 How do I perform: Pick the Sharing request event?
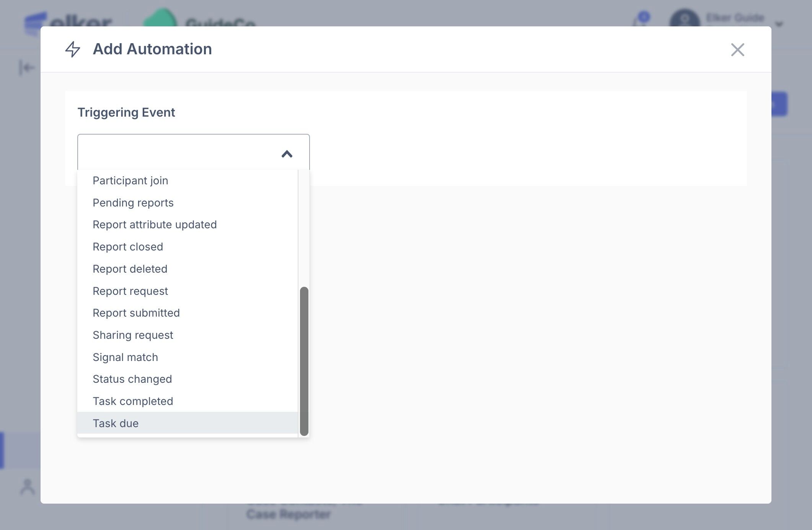[x=133, y=335]
